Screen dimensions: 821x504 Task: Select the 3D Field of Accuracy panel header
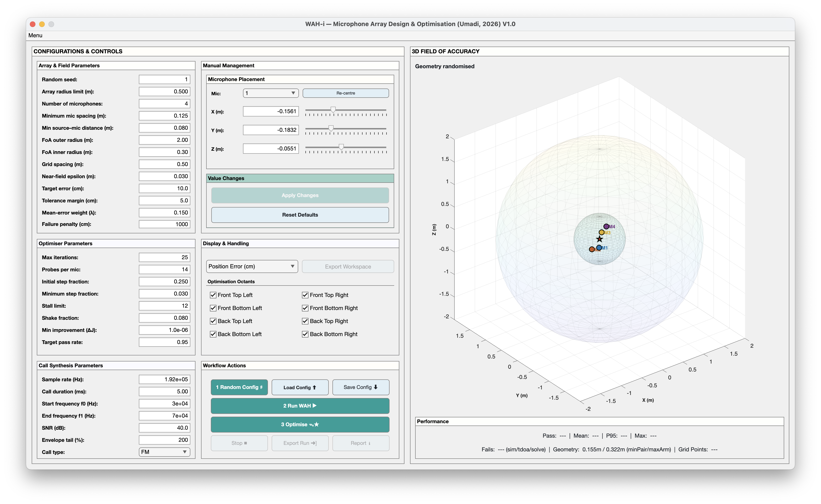pyautogui.click(x=445, y=51)
